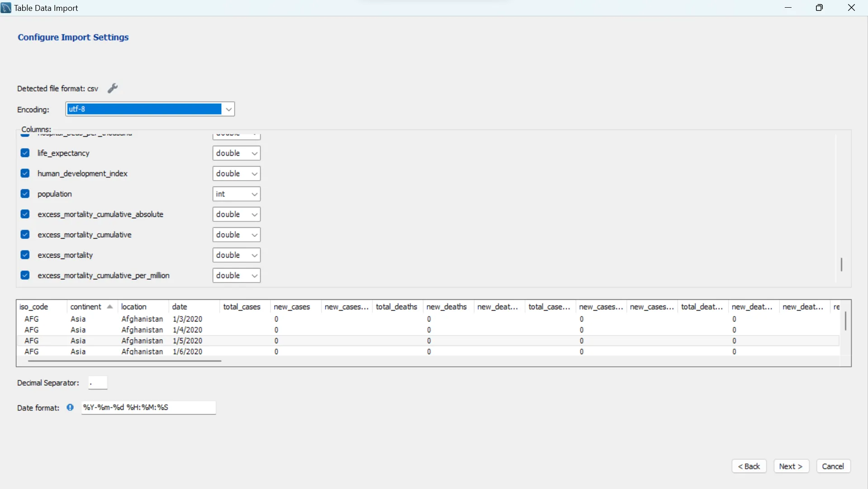The height and width of the screenshot is (489, 868).
Task: Change population type from int
Action: pyautogui.click(x=237, y=194)
